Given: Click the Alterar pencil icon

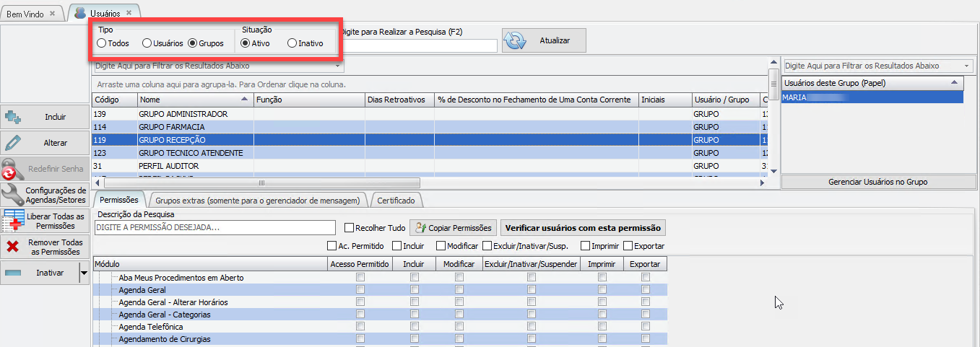Looking at the screenshot, I should pos(12,143).
